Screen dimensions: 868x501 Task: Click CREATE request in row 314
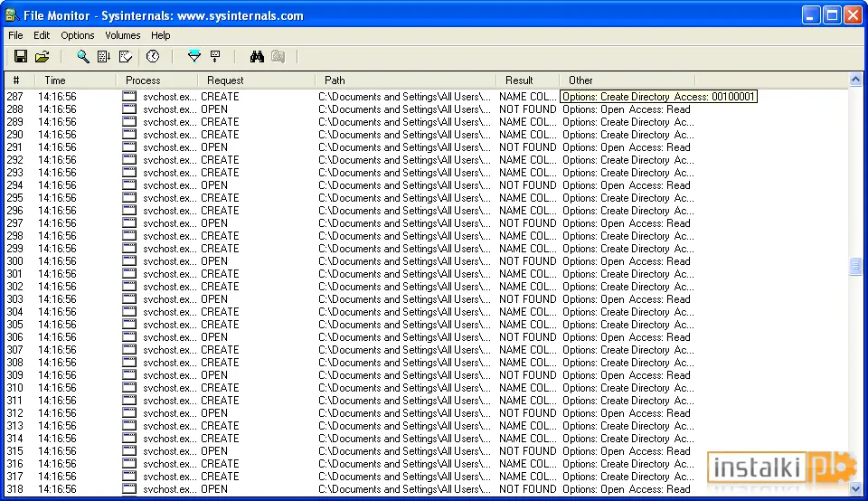[220, 439]
